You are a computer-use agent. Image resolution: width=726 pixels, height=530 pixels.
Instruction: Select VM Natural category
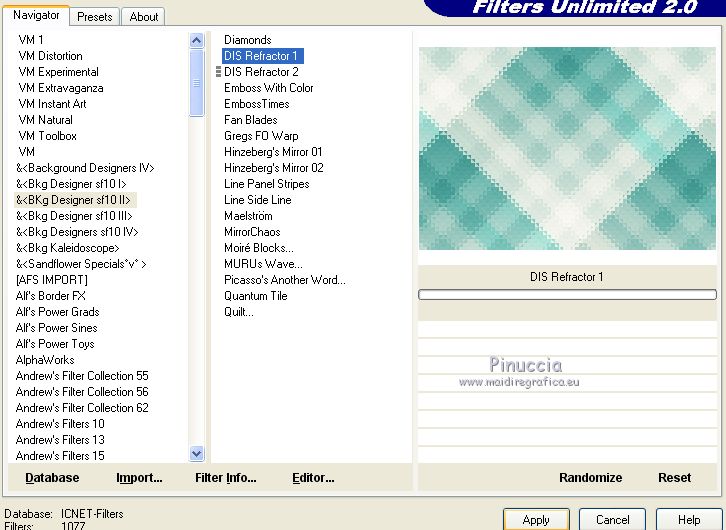pos(45,120)
